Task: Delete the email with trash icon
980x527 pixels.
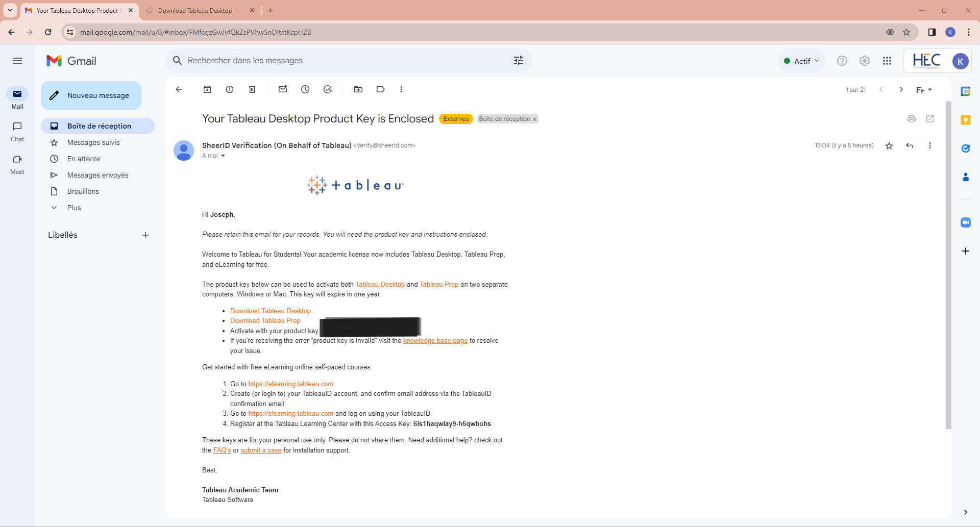Action: click(252, 89)
